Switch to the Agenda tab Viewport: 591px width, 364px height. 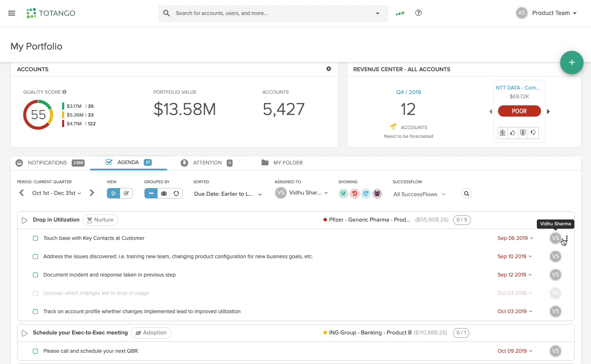pos(128,162)
